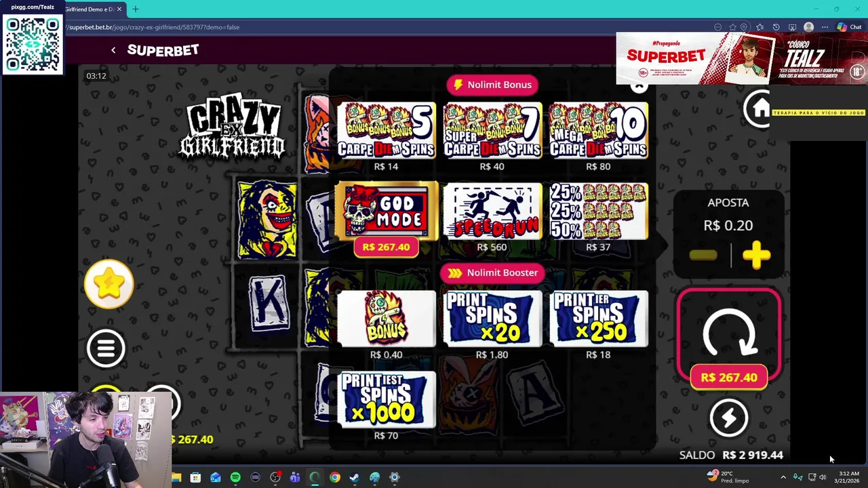Image resolution: width=868 pixels, height=488 pixels.
Task: Click the R$ 14 price text
Action: [x=386, y=166]
